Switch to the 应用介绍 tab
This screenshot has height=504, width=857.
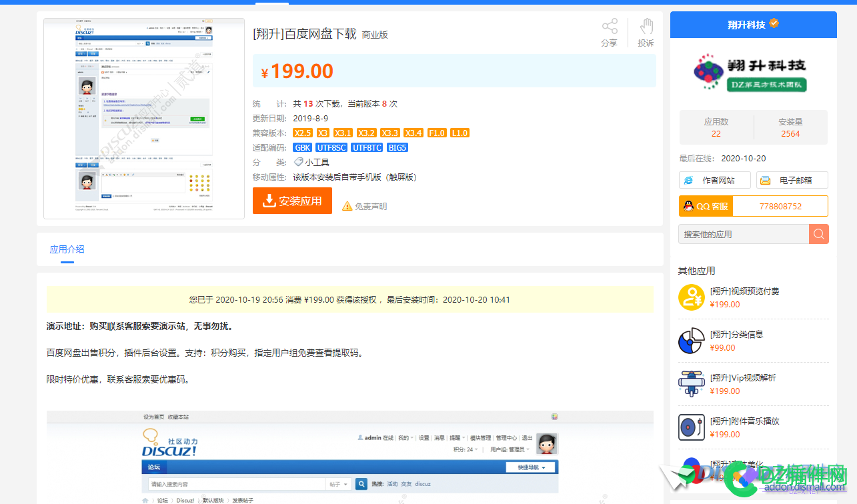[67, 249]
